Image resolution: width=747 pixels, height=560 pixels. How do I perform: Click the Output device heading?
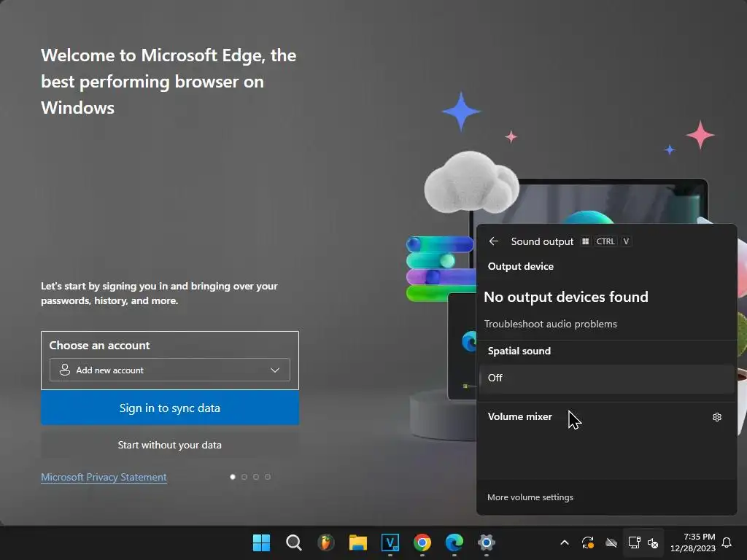coord(521,267)
